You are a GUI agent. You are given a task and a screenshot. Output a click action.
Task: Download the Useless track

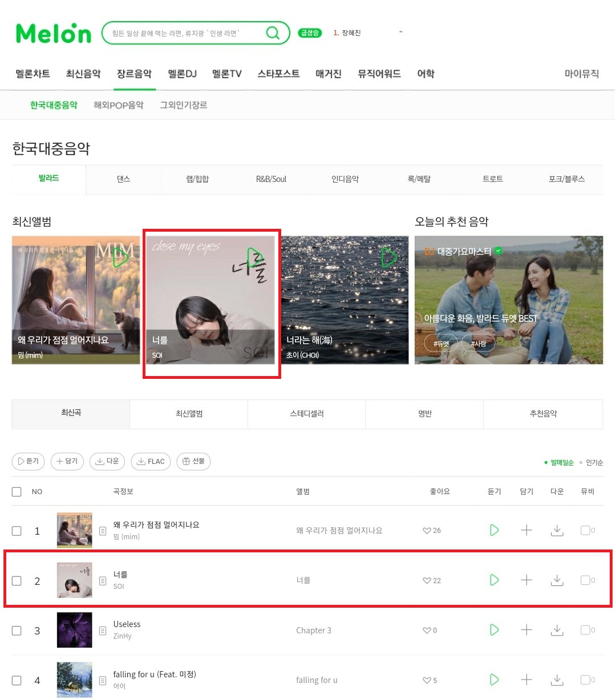(557, 630)
